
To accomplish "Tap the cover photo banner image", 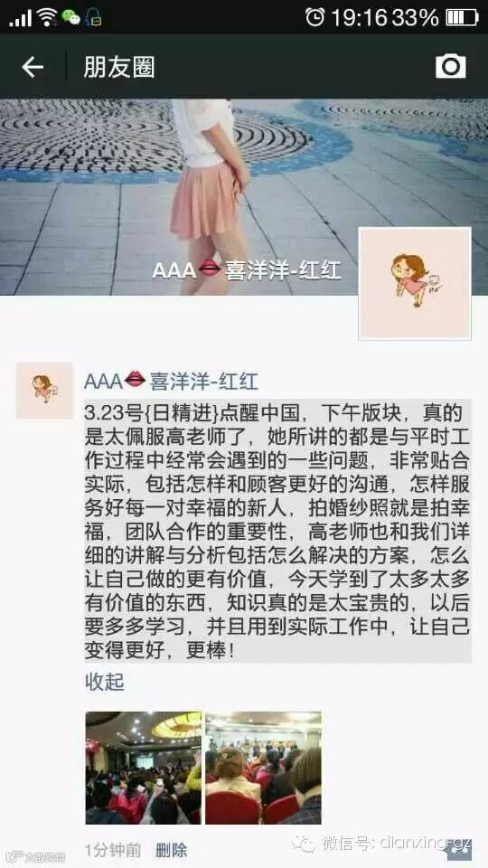I will pyautogui.click(x=244, y=197).
